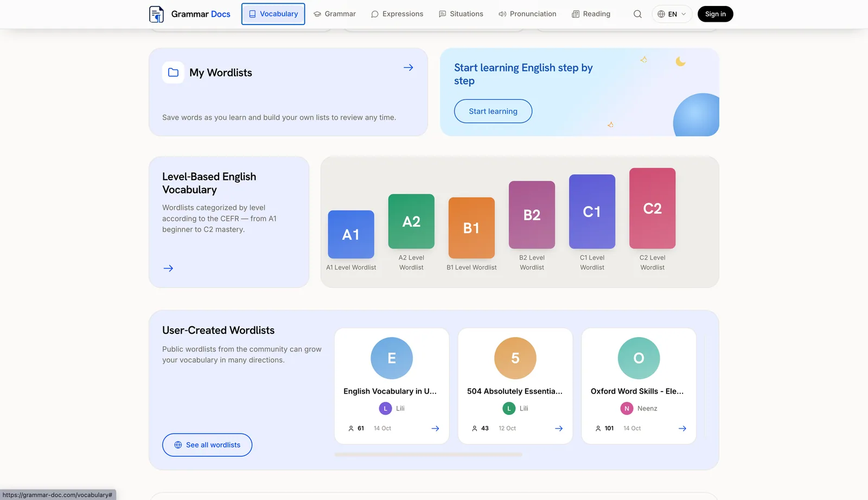Expand the EN language dropdown

tap(672, 14)
